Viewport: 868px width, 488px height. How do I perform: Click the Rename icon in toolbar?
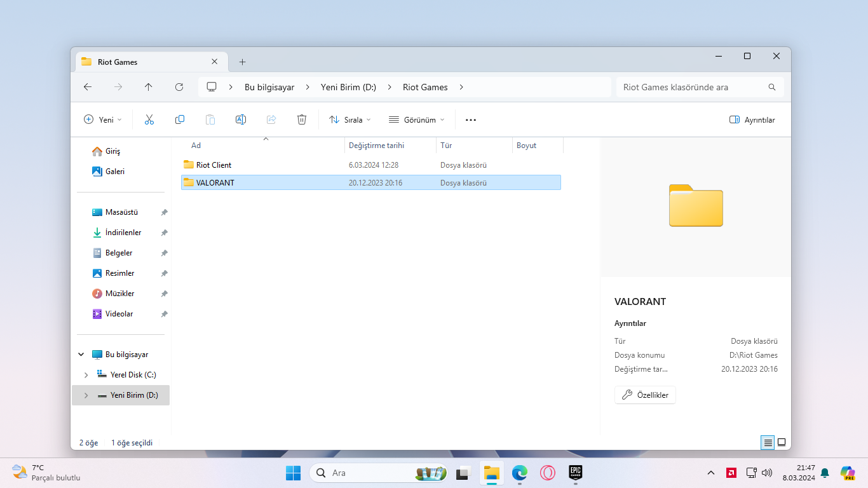(x=241, y=119)
